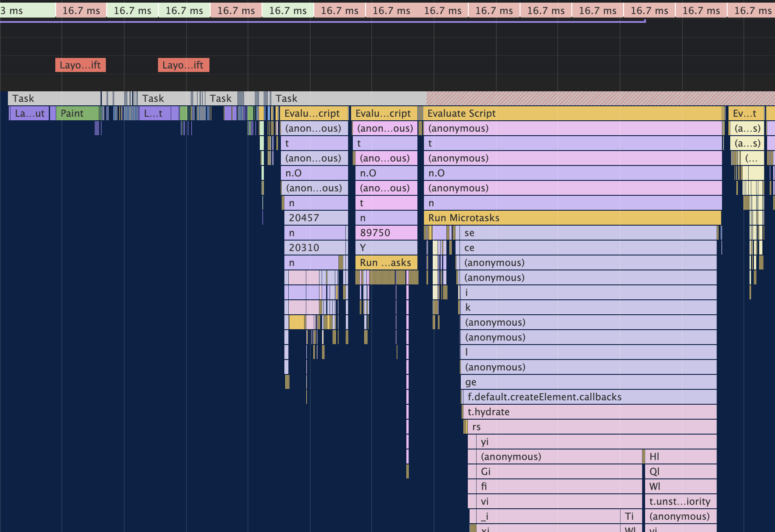
Task: Select the vi call frame
Action: (x=559, y=501)
